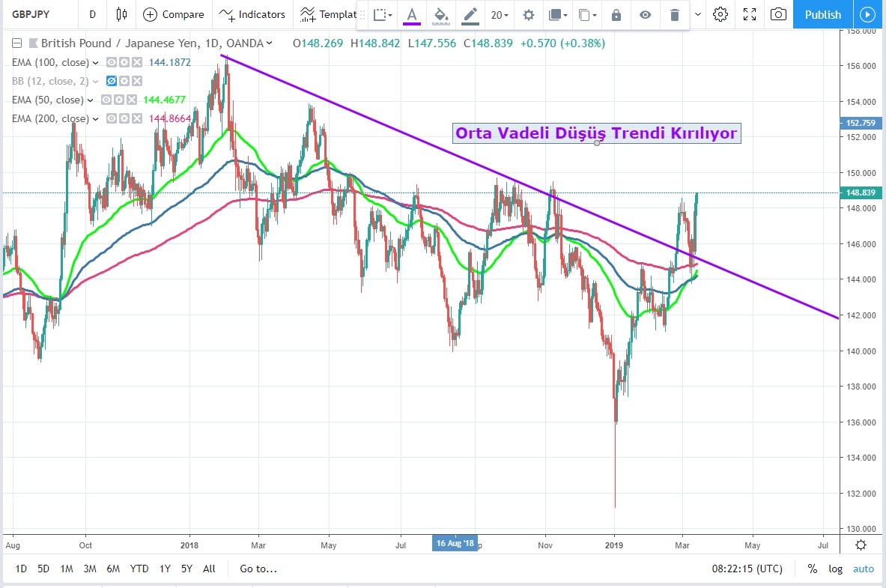
Task: Delete the selected drawing with trash icon
Action: [x=674, y=15]
